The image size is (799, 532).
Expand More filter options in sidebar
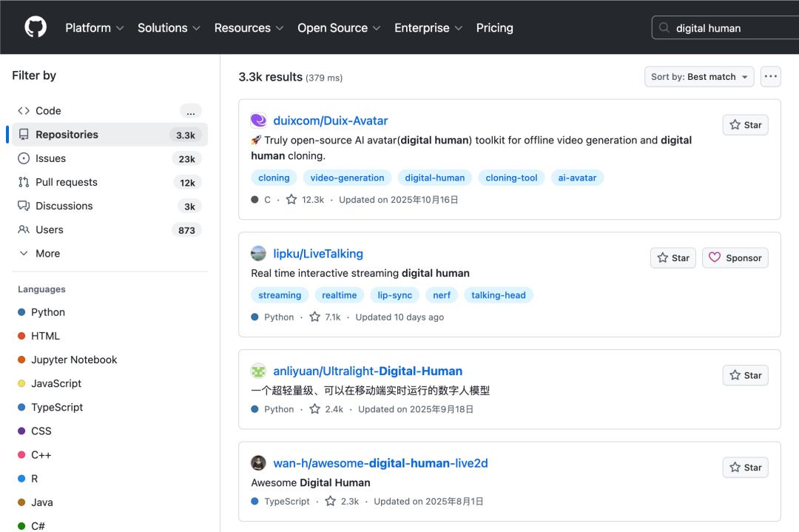click(x=47, y=253)
